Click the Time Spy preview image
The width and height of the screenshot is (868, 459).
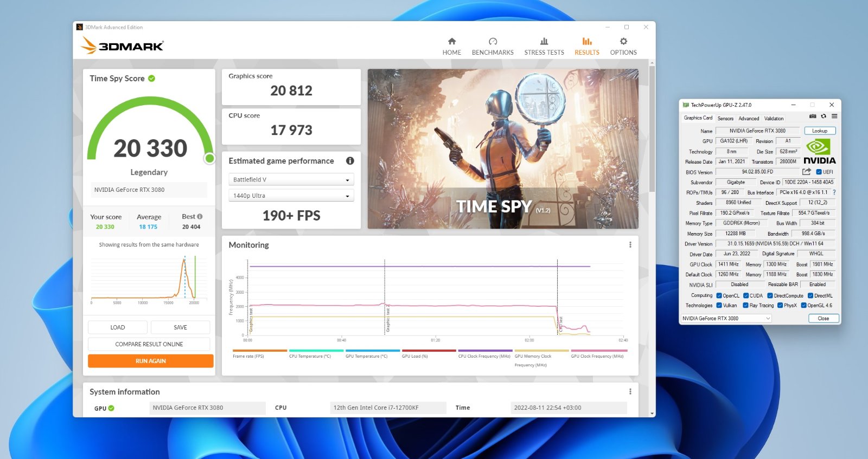point(503,148)
